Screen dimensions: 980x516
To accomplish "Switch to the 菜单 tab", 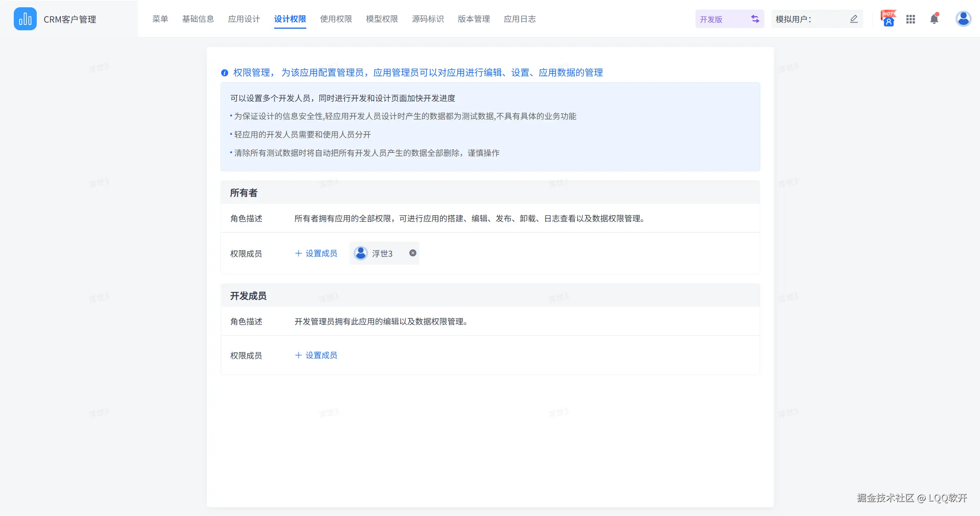I will 160,19.
